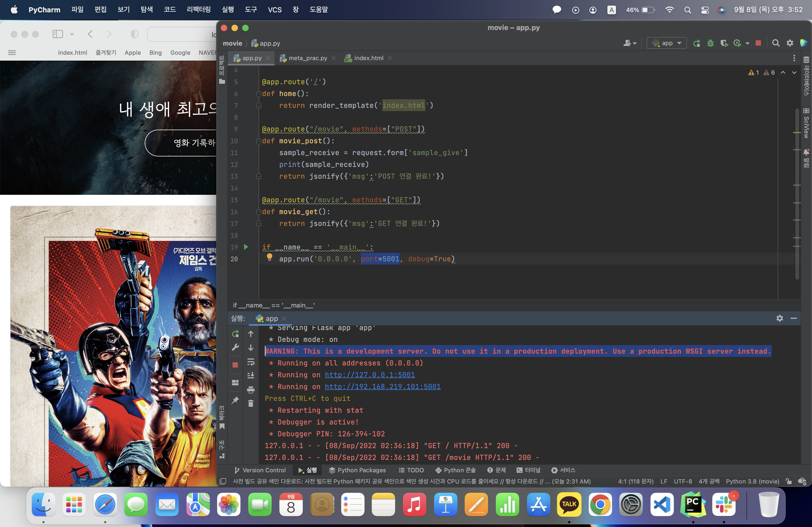Open the Structure tool window
This screenshot has width=812, height=527.
pyautogui.click(x=222, y=449)
